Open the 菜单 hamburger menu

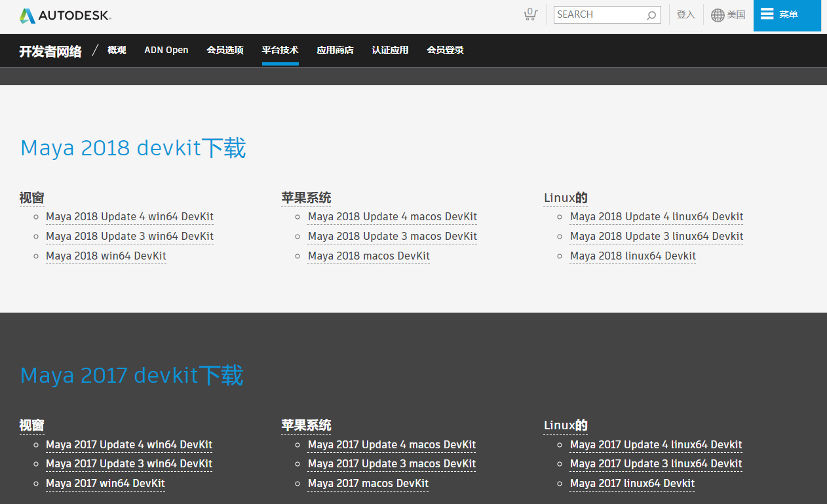pyautogui.click(x=786, y=14)
